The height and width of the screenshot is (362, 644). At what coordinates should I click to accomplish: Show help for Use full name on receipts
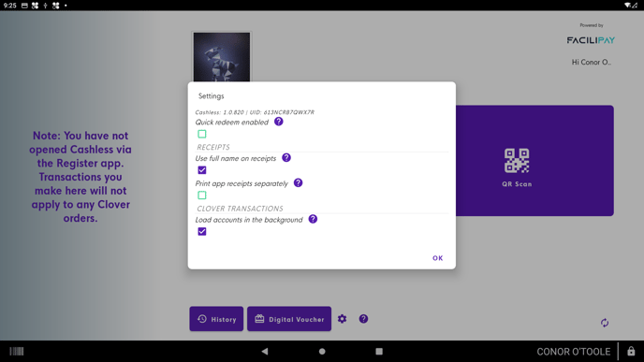(x=286, y=157)
